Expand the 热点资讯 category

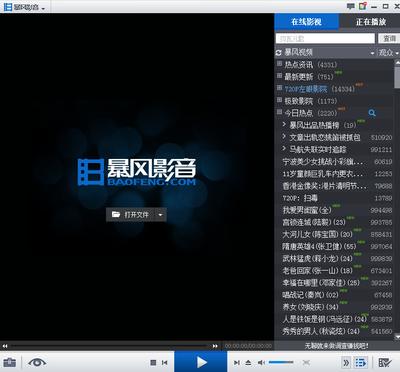click(x=279, y=63)
